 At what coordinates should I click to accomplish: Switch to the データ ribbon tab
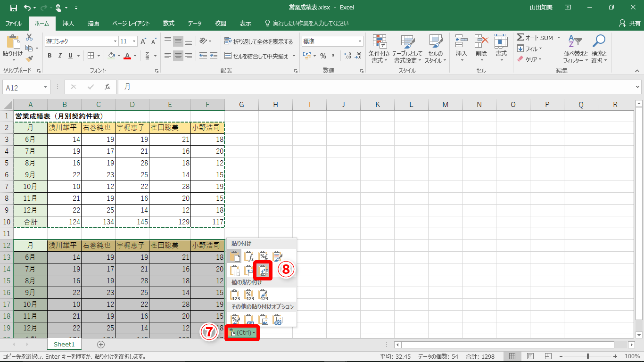click(195, 23)
